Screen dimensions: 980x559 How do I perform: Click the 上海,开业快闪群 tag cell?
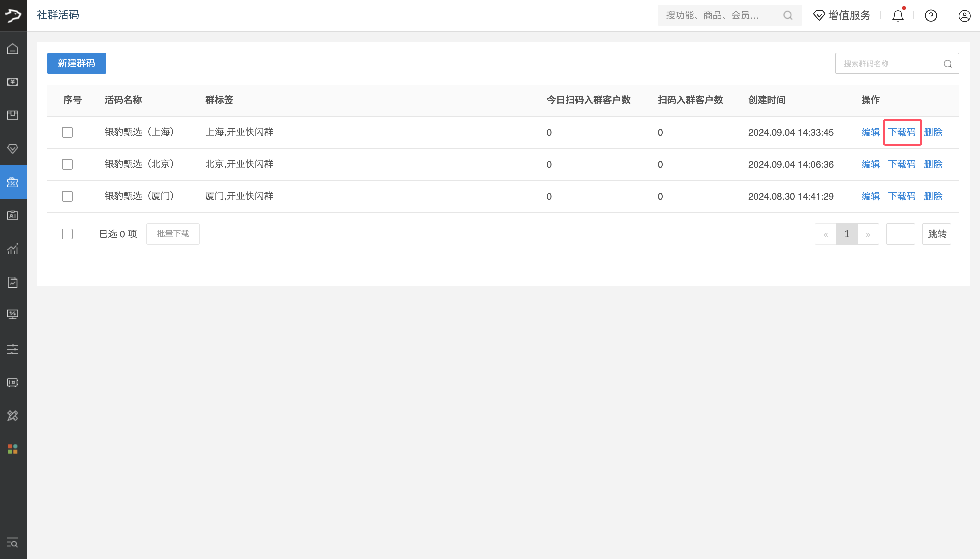(x=239, y=132)
